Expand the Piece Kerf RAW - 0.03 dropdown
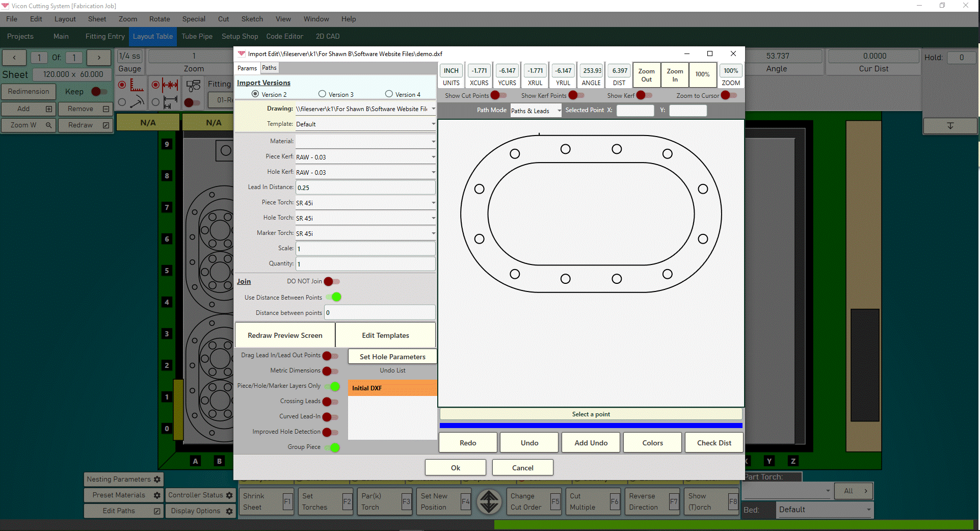 (x=432, y=157)
